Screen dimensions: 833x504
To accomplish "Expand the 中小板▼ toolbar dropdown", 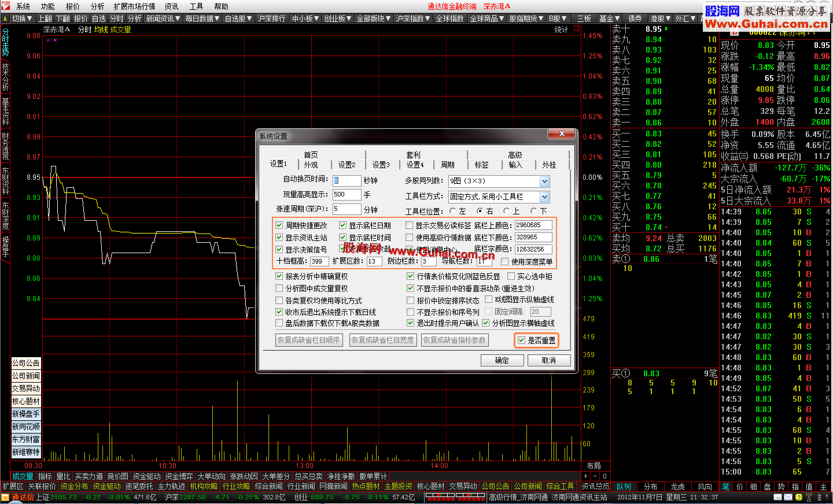I will pyautogui.click(x=306, y=18).
